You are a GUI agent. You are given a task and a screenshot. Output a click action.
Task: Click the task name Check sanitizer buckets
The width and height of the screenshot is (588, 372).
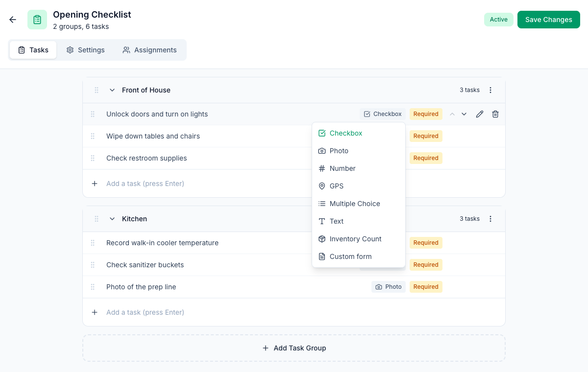tap(145, 265)
